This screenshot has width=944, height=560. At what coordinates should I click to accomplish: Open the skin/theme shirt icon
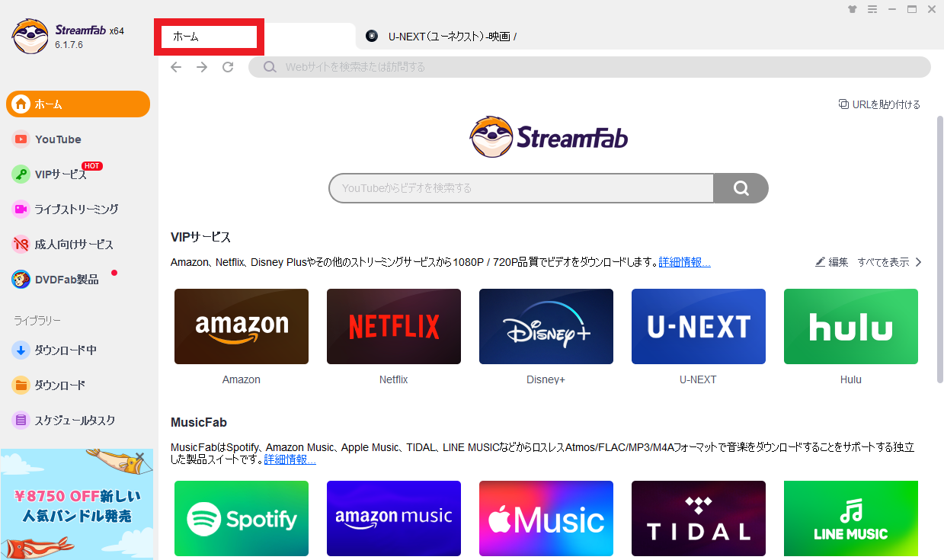tap(853, 10)
